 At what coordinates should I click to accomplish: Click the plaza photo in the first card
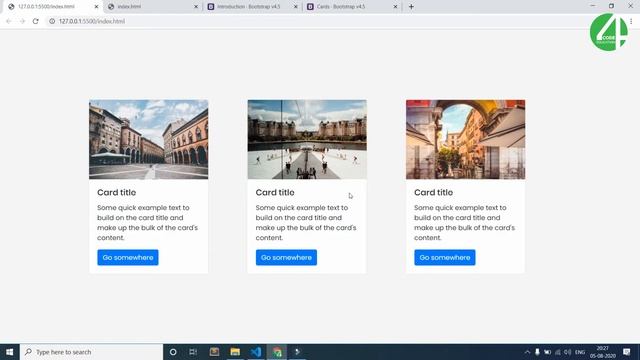coord(149,140)
